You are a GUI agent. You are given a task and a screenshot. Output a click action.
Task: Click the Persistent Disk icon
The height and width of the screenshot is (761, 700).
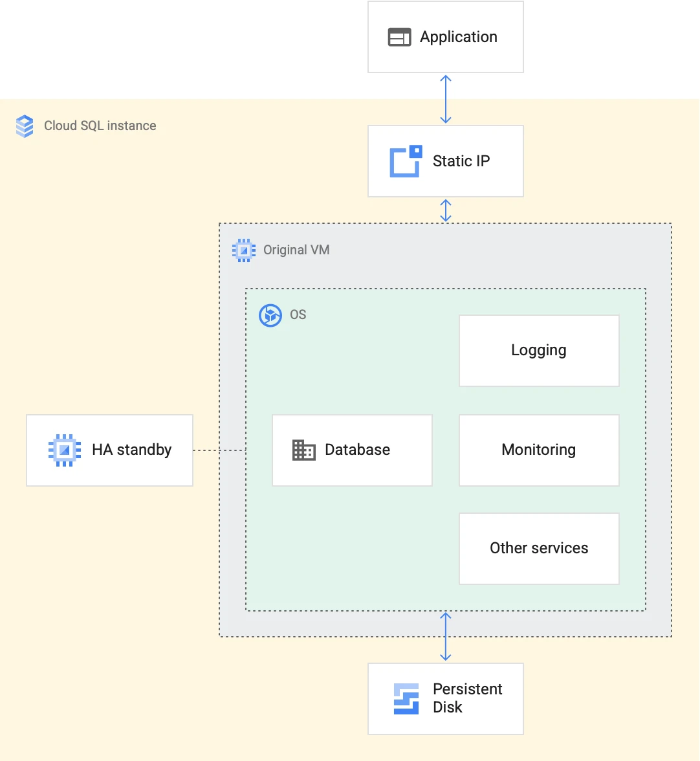(408, 699)
